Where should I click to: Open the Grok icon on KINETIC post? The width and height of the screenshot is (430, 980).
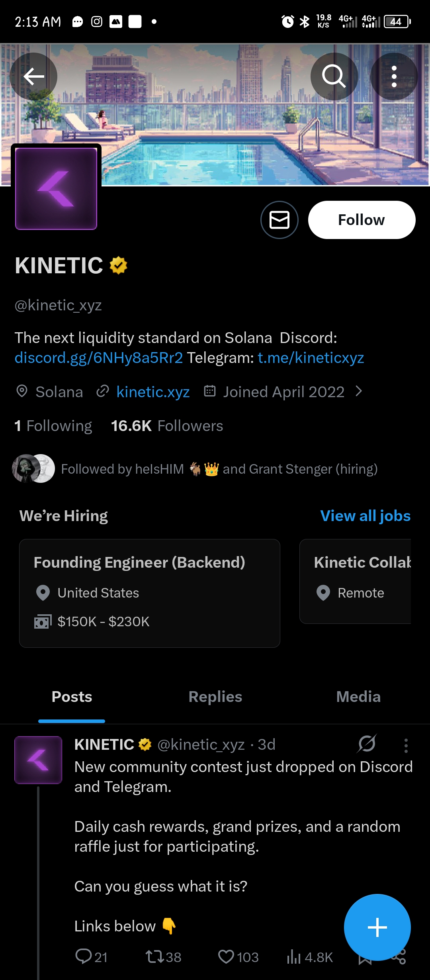[367, 744]
